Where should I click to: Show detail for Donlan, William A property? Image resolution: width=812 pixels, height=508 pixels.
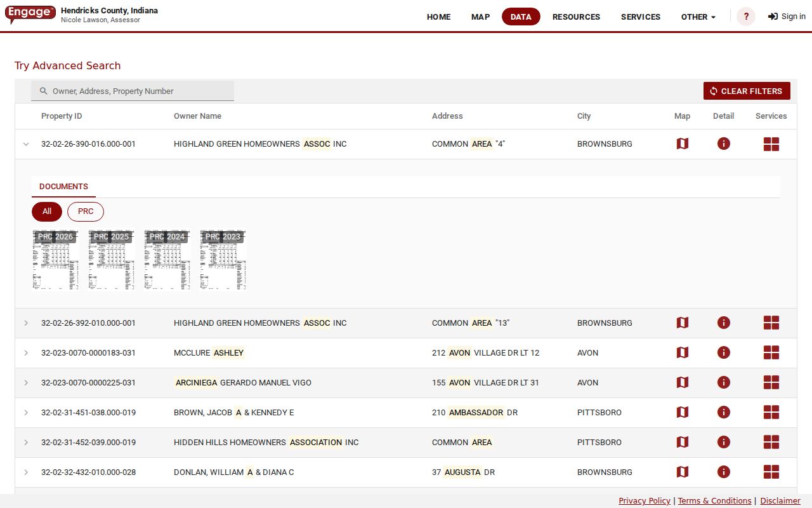pyautogui.click(x=724, y=472)
